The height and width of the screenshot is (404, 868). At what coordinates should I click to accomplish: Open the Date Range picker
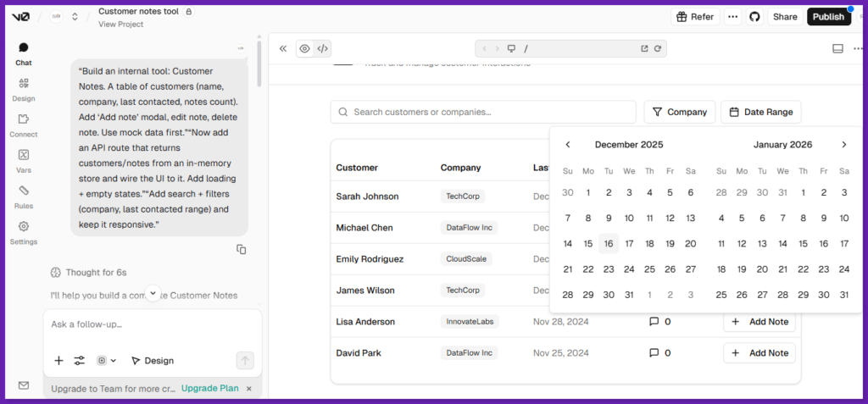click(x=760, y=112)
